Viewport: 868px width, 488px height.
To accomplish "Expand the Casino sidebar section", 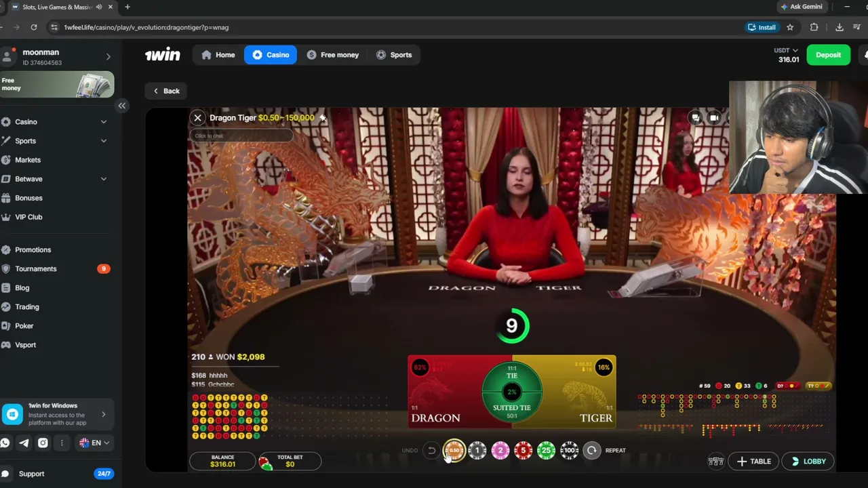I will [104, 122].
